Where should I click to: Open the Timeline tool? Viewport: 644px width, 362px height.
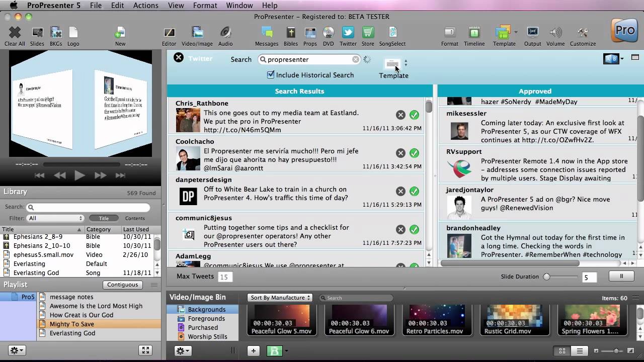tap(474, 33)
